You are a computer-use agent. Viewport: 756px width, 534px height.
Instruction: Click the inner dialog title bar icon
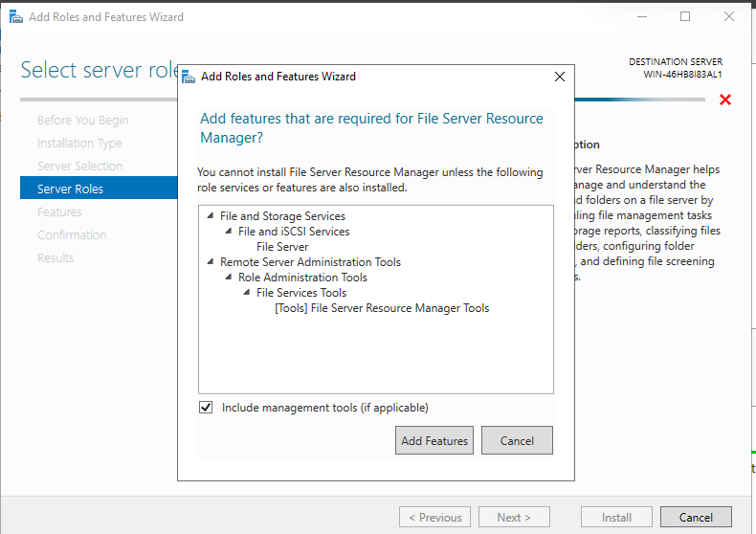tap(189, 77)
